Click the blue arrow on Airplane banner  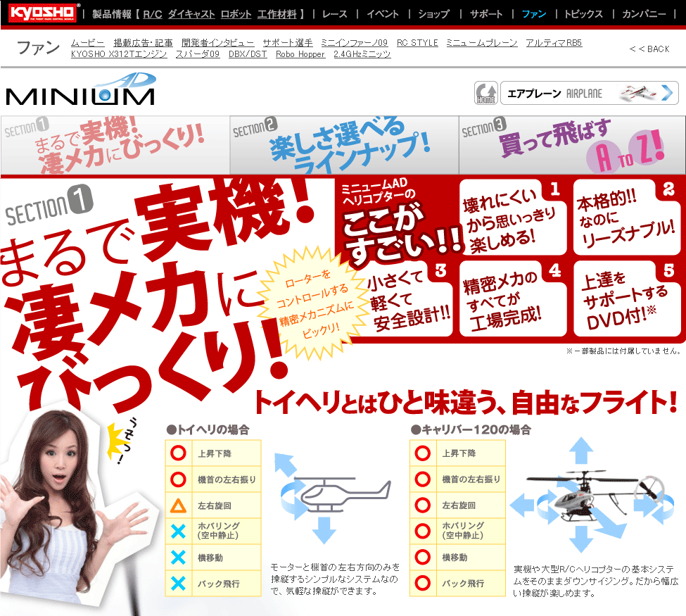[667, 93]
